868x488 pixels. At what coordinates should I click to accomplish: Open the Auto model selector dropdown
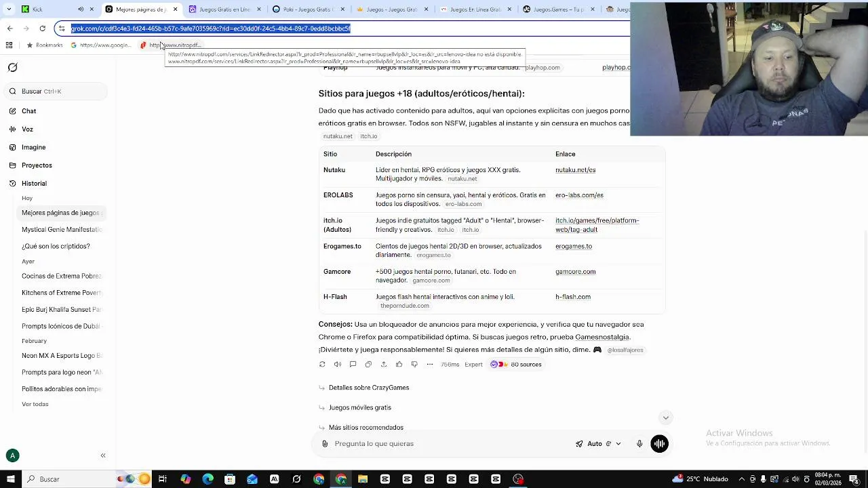pyautogui.click(x=598, y=444)
